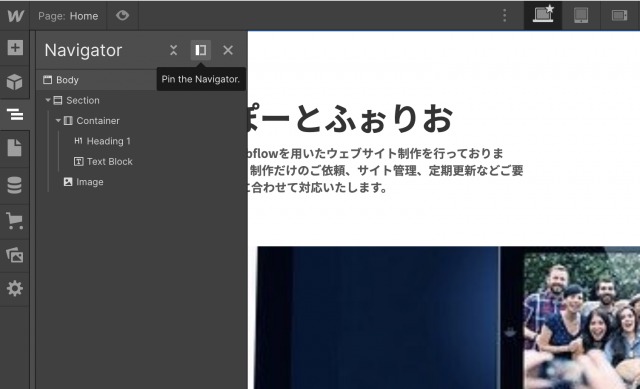
Task: Open the Page: Home switcher
Action: (x=68, y=16)
